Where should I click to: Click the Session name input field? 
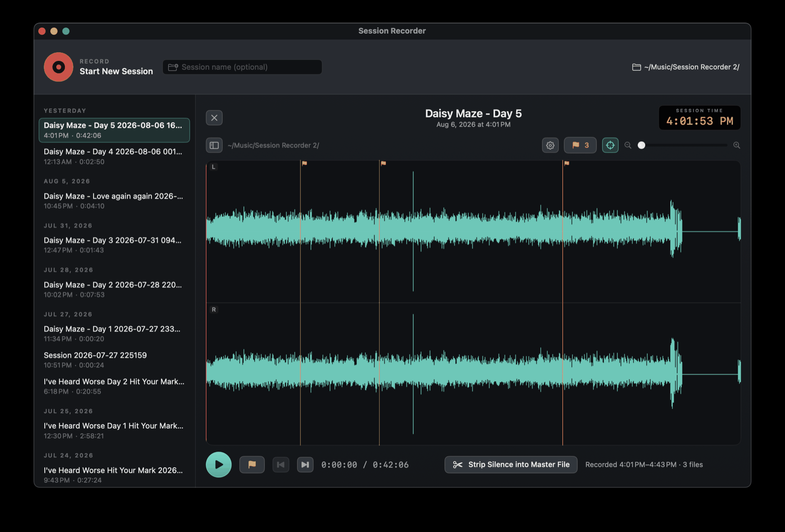coord(242,67)
